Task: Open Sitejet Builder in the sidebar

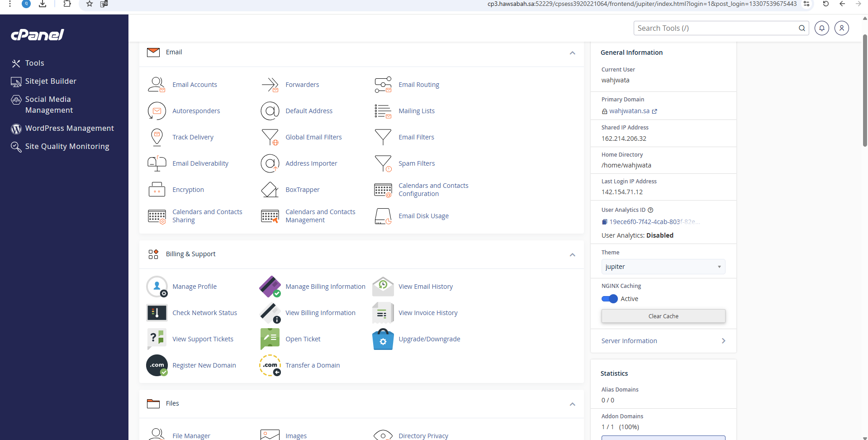Action: (50, 81)
